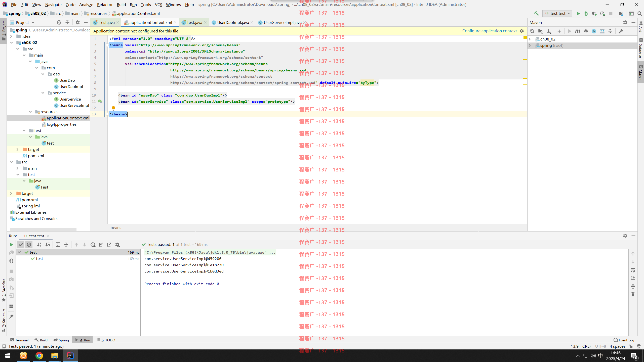Viewport: 644px width, 362px height.
Task: Toggle Maven offline mode icon
Action: tap(586, 31)
